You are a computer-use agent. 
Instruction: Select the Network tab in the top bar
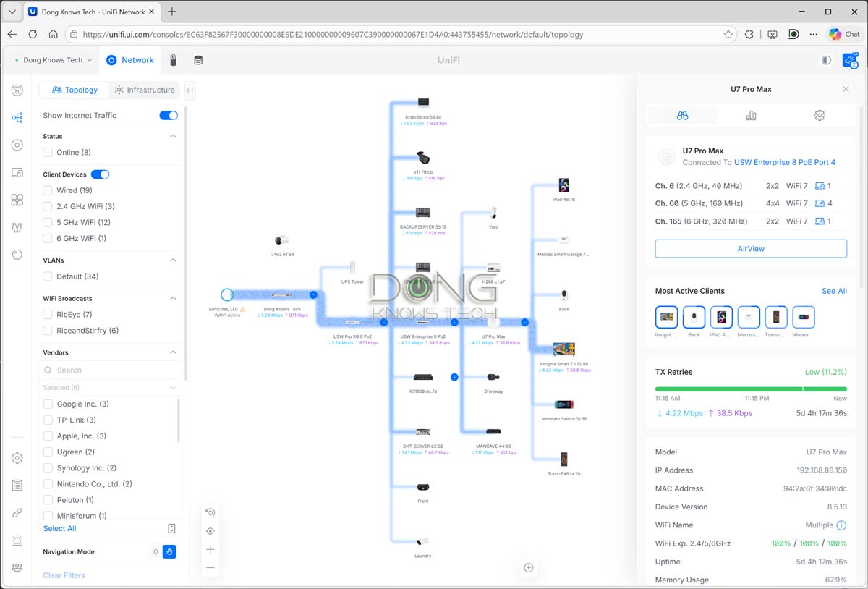(x=130, y=60)
